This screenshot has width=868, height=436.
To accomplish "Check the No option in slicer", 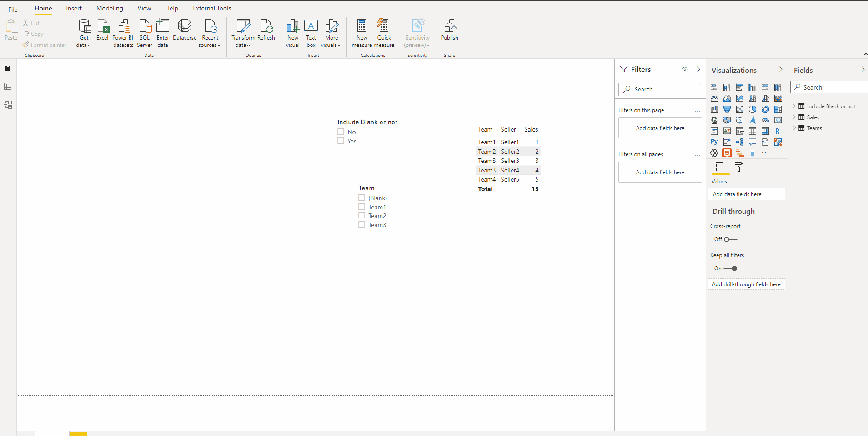I will point(341,132).
